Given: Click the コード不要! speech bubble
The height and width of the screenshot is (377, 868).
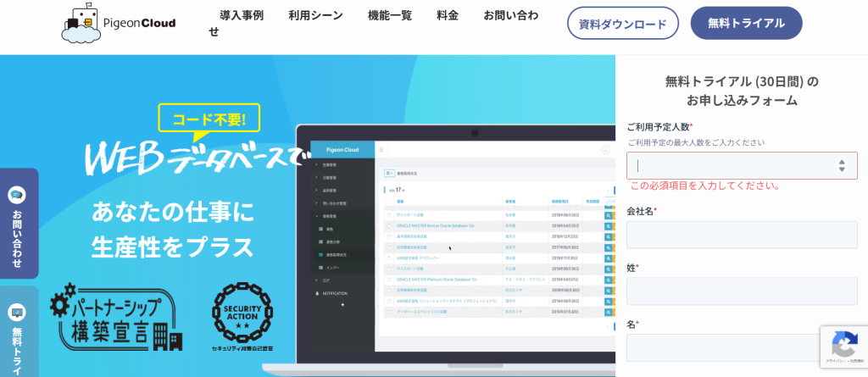Looking at the screenshot, I should click(209, 123).
